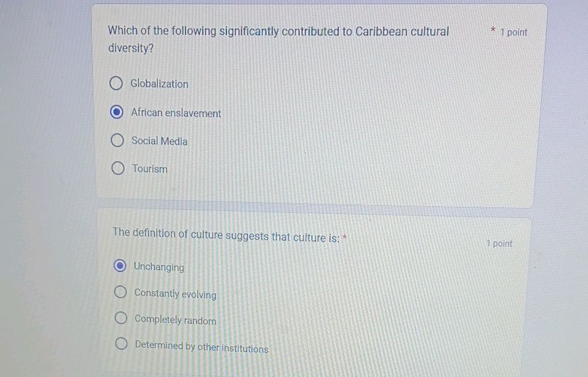
Task: Click the Social Media label text
Action: 159,141
